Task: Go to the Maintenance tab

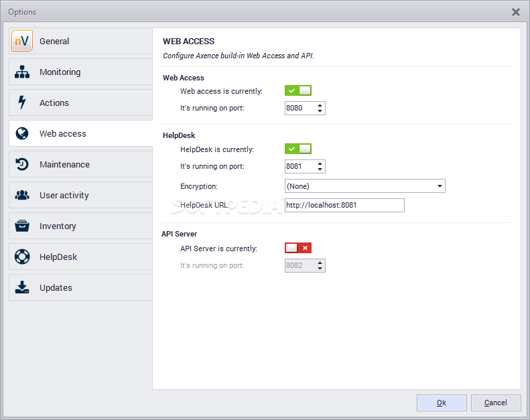Action: point(81,164)
